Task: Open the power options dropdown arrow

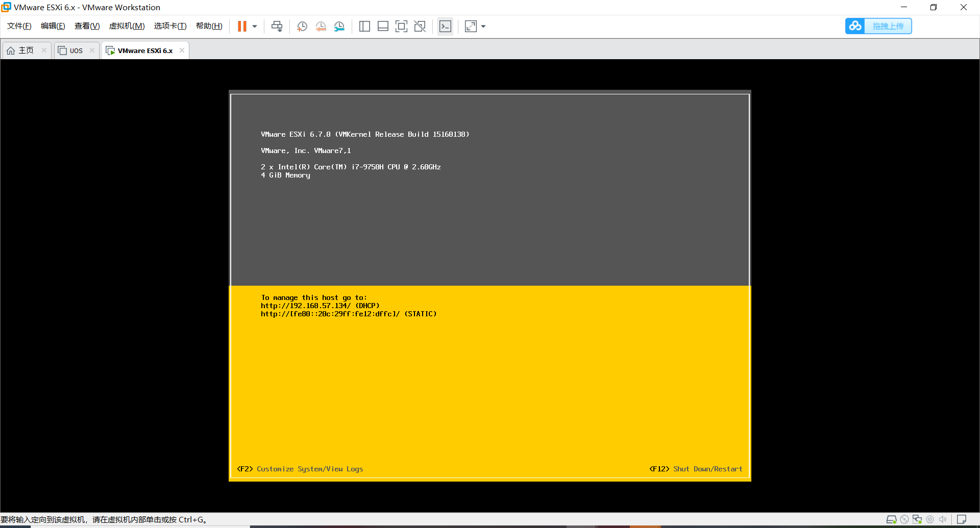Action: point(255,26)
